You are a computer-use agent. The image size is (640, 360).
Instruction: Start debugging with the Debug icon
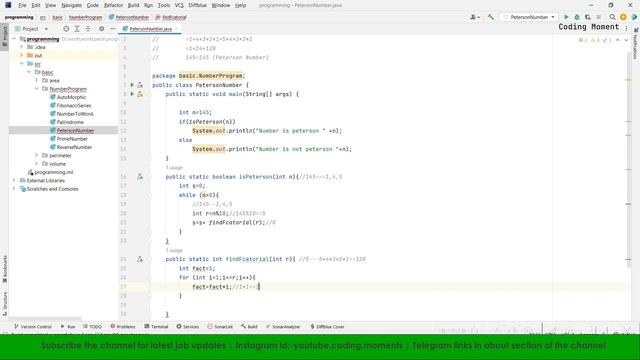[x=577, y=17]
